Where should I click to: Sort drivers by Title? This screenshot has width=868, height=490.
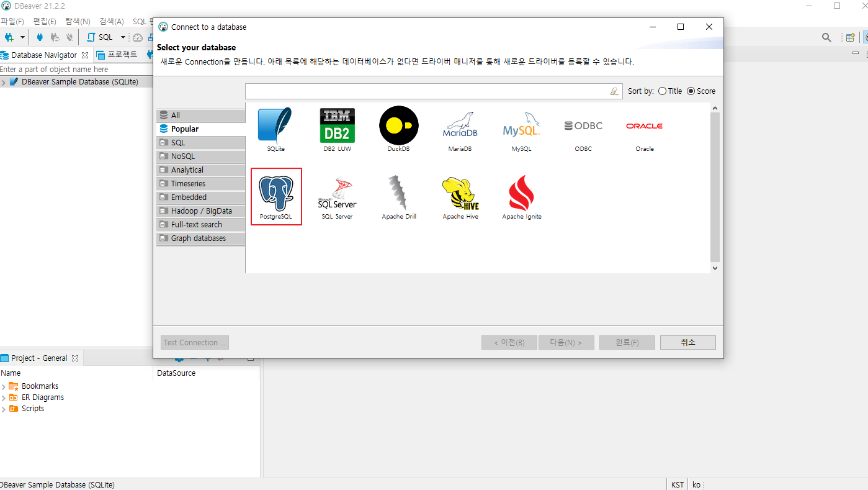(x=670, y=91)
